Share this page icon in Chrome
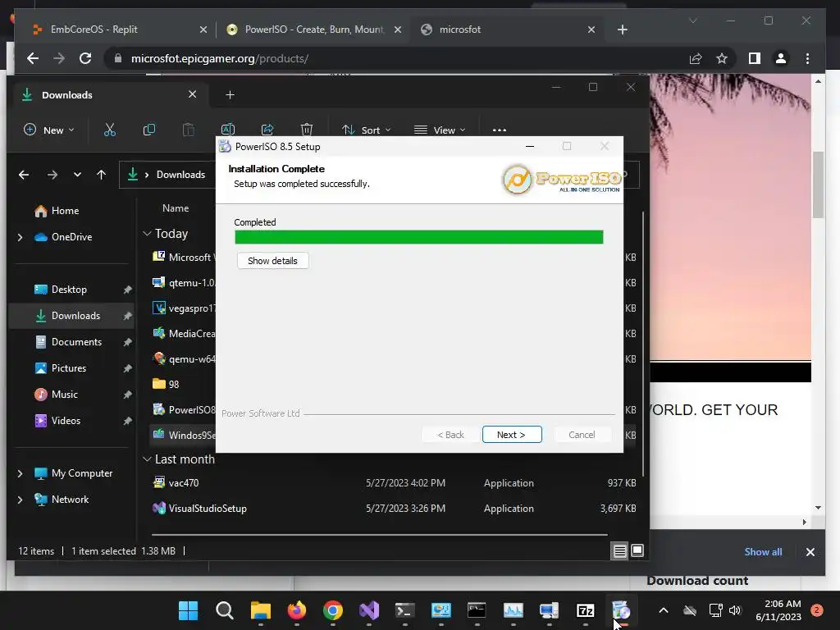This screenshot has width=840, height=630. tap(696, 58)
